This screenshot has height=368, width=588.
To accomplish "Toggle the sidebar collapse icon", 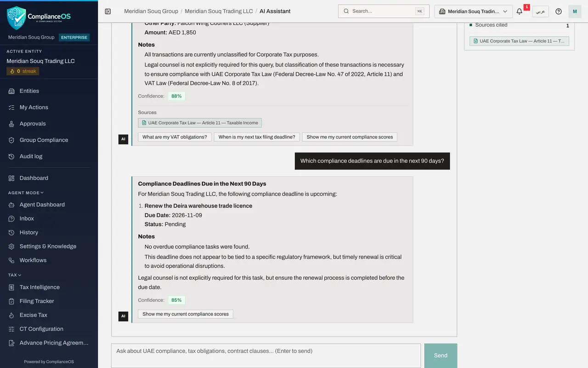I will [108, 11].
